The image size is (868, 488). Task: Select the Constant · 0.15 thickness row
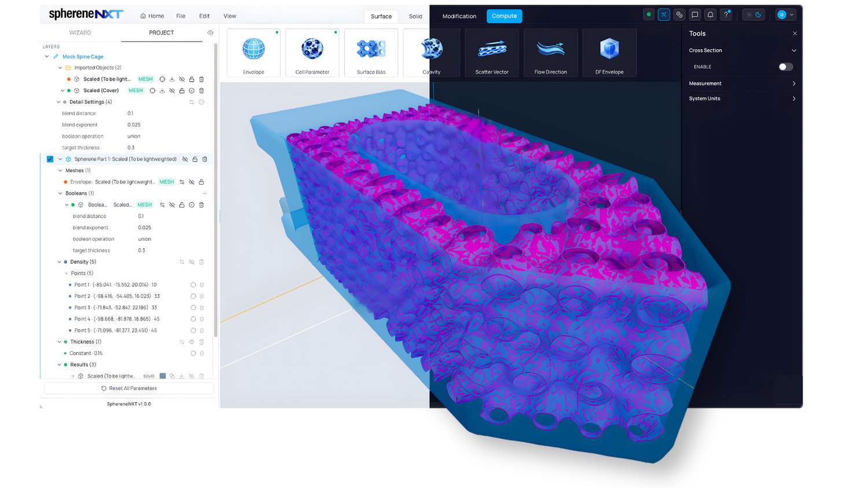(86, 353)
